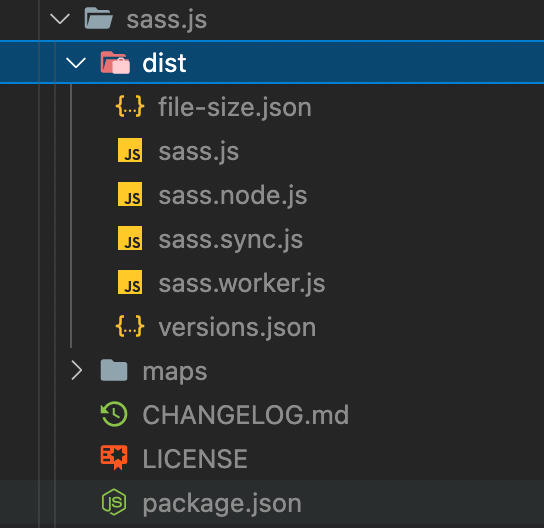Screen dimensions: 544x528
Task: Click the JSON braces icon of file-size.json
Action: [x=130, y=106]
